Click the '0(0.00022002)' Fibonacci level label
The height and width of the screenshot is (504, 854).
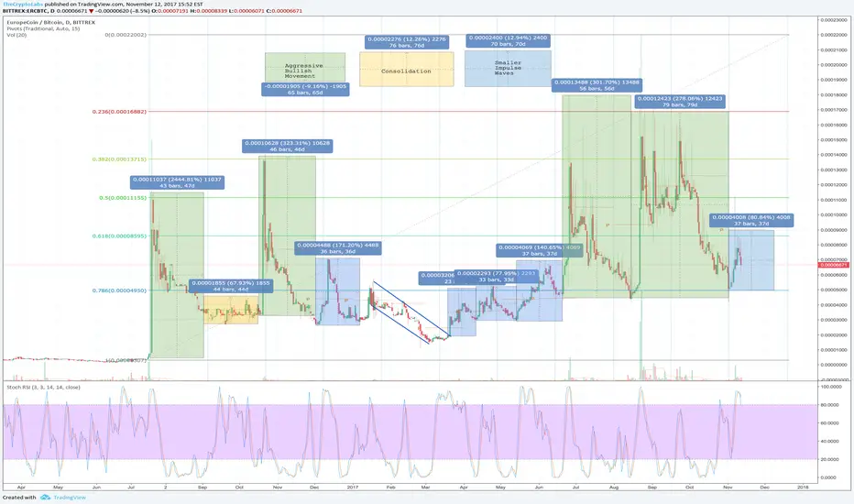126,35
